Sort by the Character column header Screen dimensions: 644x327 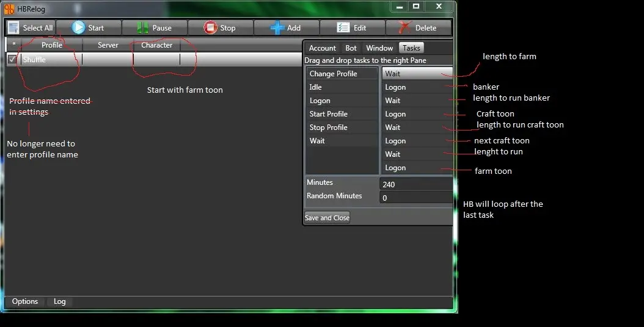pos(156,45)
